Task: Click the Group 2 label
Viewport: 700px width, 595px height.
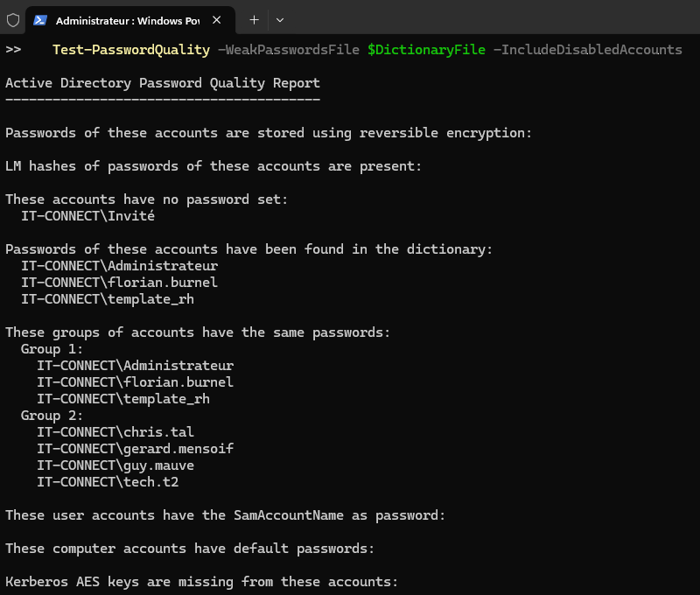Action: pyautogui.click(x=52, y=416)
